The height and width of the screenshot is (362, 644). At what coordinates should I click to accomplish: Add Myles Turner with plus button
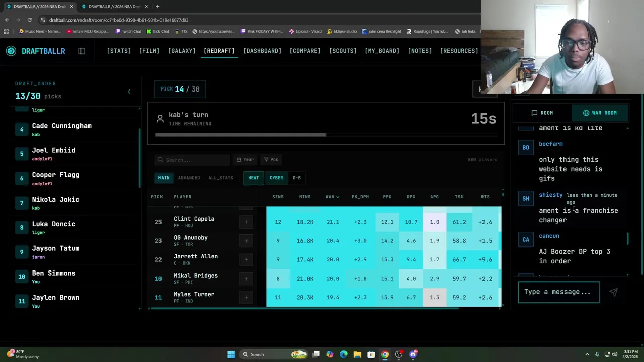click(x=246, y=297)
